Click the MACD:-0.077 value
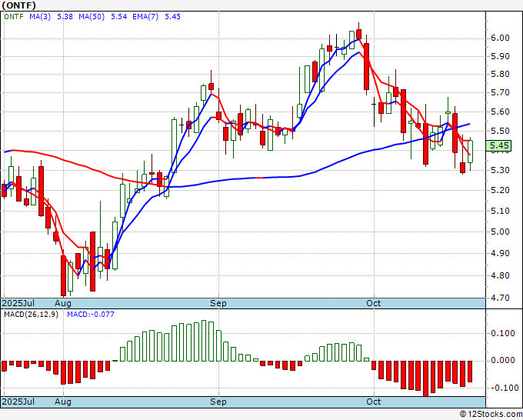 tap(91, 315)
